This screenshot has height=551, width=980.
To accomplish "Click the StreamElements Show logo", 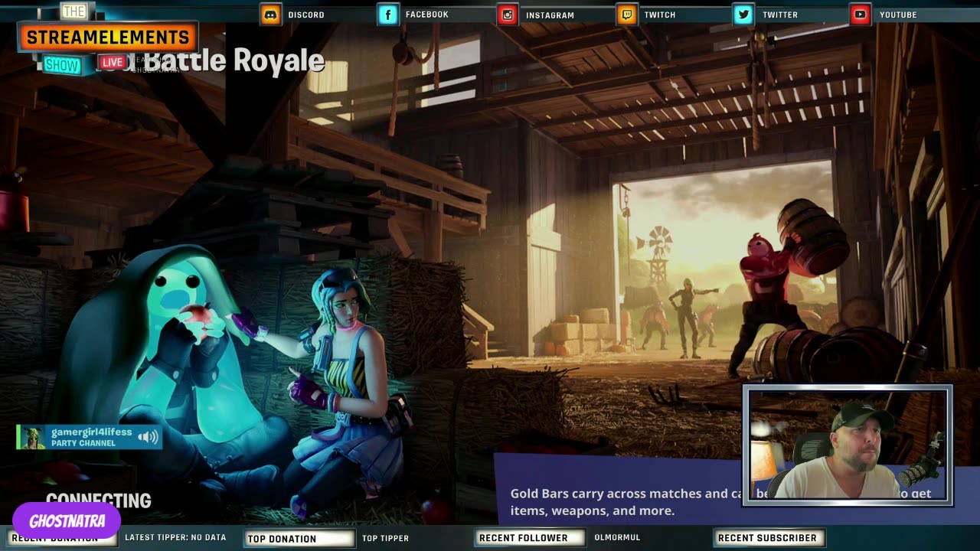I will (107, 38).
